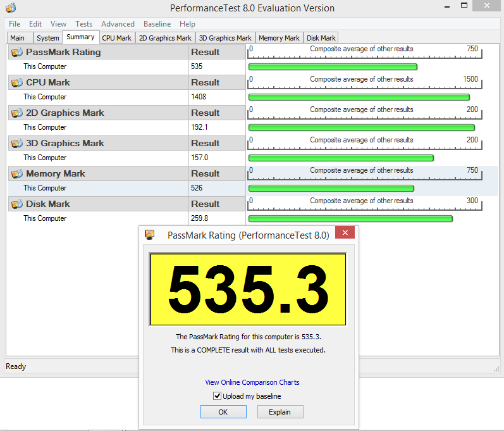Image resolution: width=504 pixels, height=431 pixels.
Task: Switch to the CPU Mark tab
Action: pyautogui.click(x=117, y=38)
